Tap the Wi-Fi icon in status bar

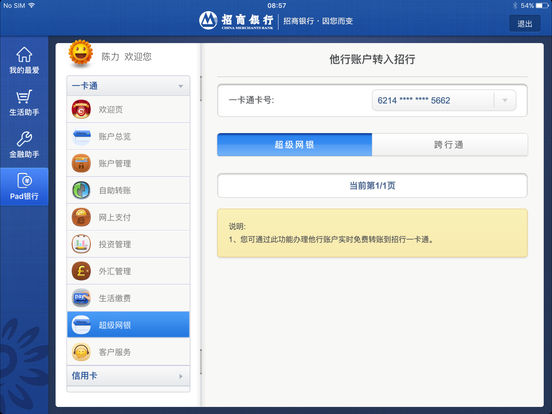point(32,5)
